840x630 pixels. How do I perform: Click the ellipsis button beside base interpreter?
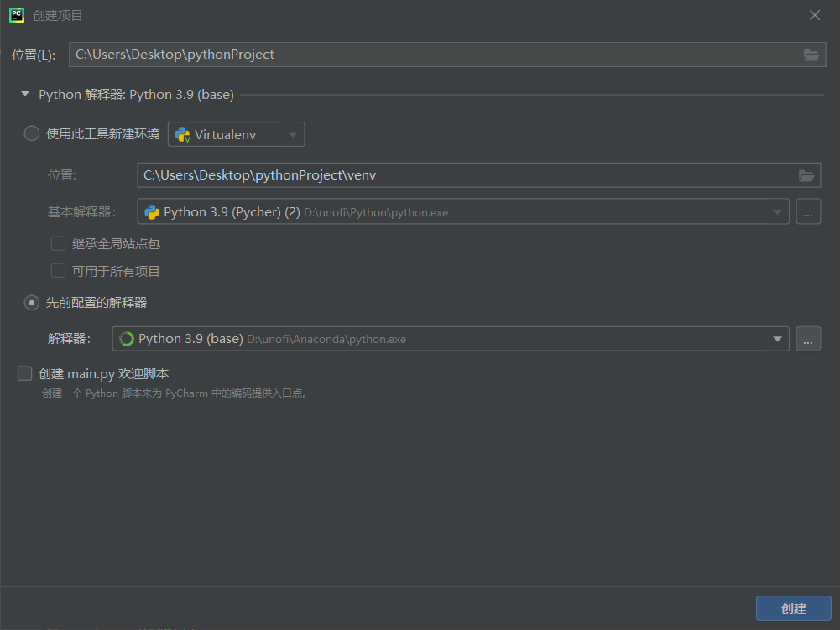click(808, 211)
